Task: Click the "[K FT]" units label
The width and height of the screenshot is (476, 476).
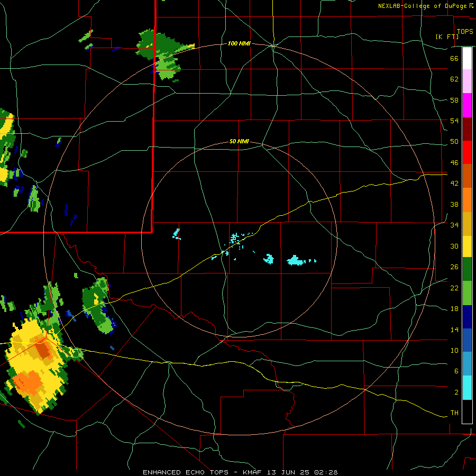Action: 447,36
